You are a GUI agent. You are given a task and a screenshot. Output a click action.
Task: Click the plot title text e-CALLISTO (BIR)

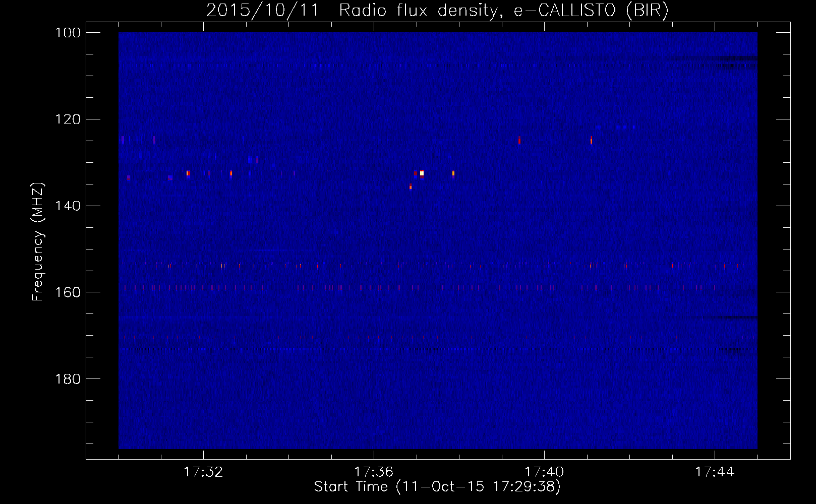coord(591,11)
